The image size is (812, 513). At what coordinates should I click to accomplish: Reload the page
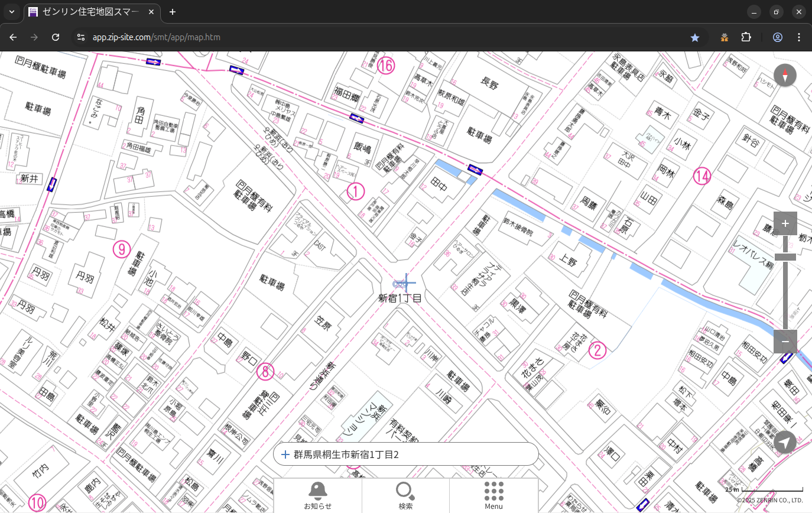coord(56,37)
